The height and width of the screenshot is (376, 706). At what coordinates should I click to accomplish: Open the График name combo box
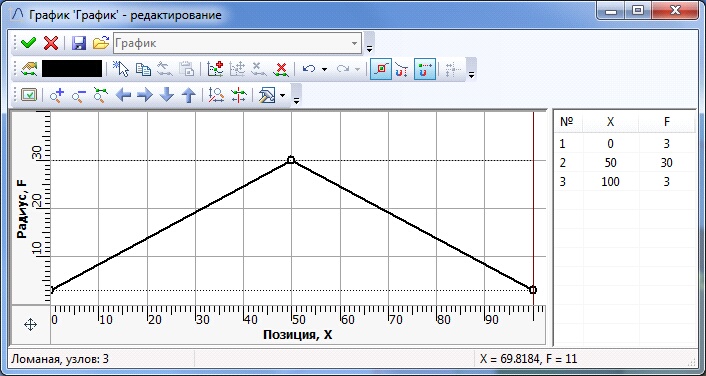click(x=237, y=43)
